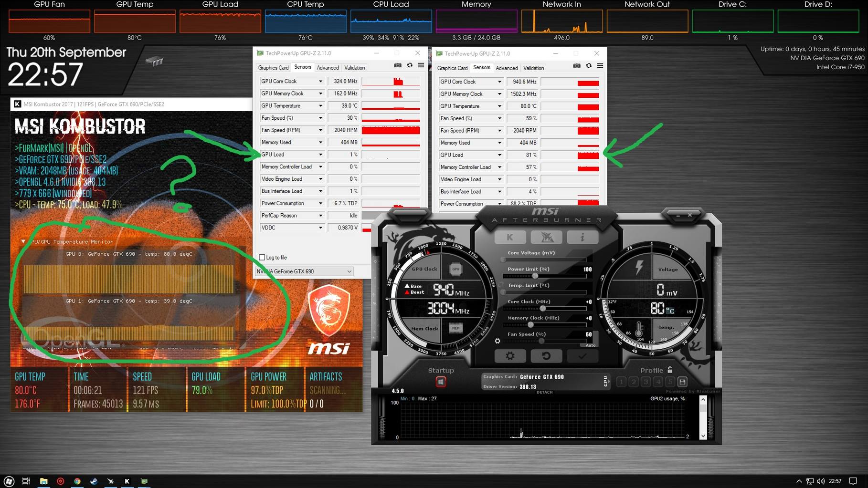Viewport: 868px width, 488px height.
Task: Open Afterburner information button
Action: coord(582,237)
